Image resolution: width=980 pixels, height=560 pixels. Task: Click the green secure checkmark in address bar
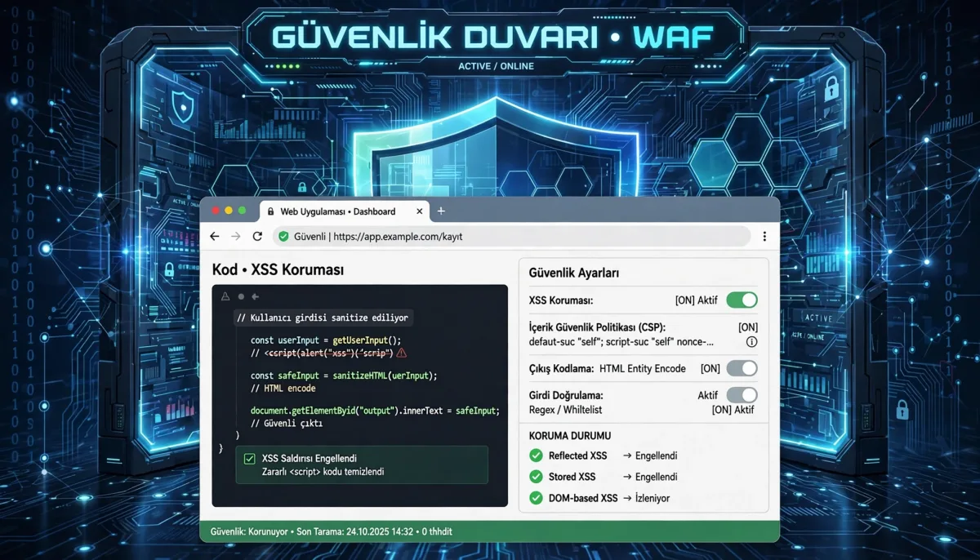coord(283,237)
